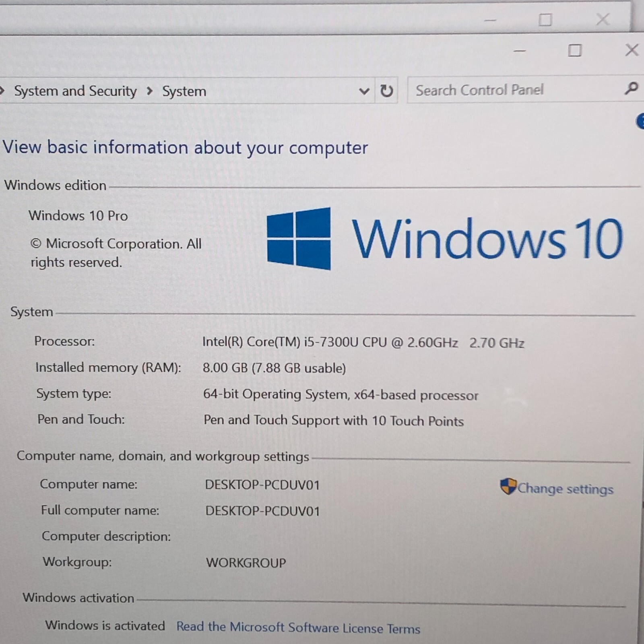The width and height of the screenshot is (644, 644).
Task: Click the Full computer name value DESKTOP-PCDUV01
Action: [263, 511]
